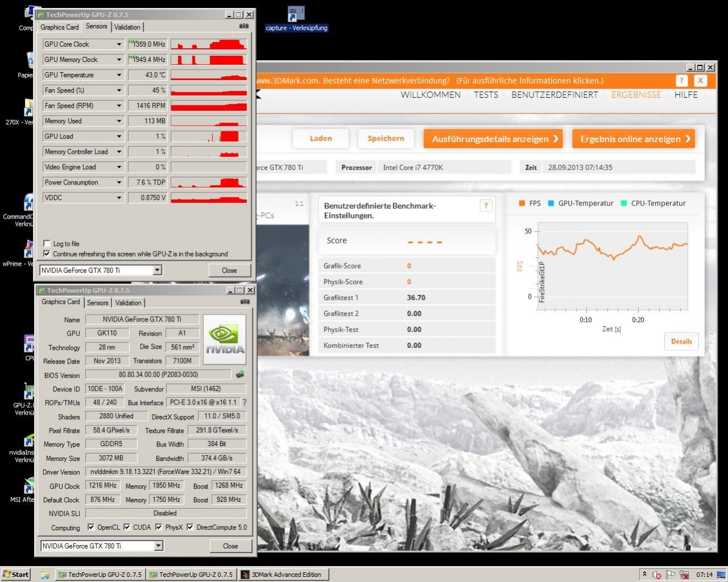Switch to Graphics Card tab in upper GPU-Z
Screen dimensions: 728x582
click(59, 27)
